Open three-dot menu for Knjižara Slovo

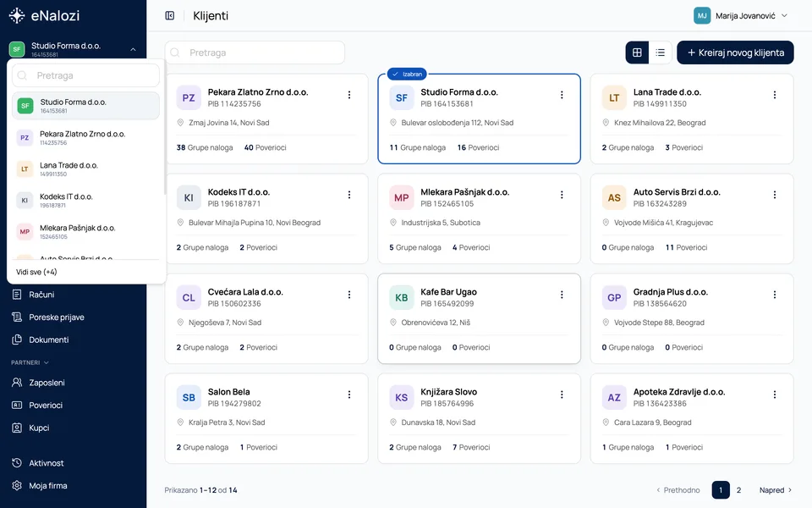click(x=562, y=395)
